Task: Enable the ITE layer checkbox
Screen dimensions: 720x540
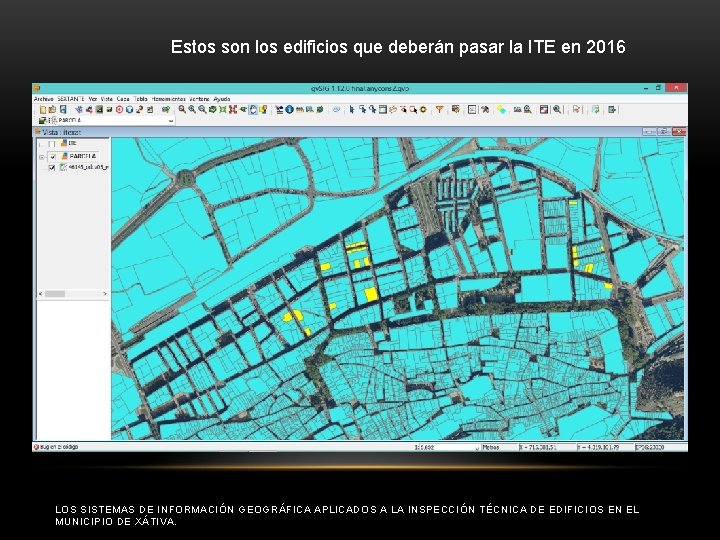Action: 52,144
